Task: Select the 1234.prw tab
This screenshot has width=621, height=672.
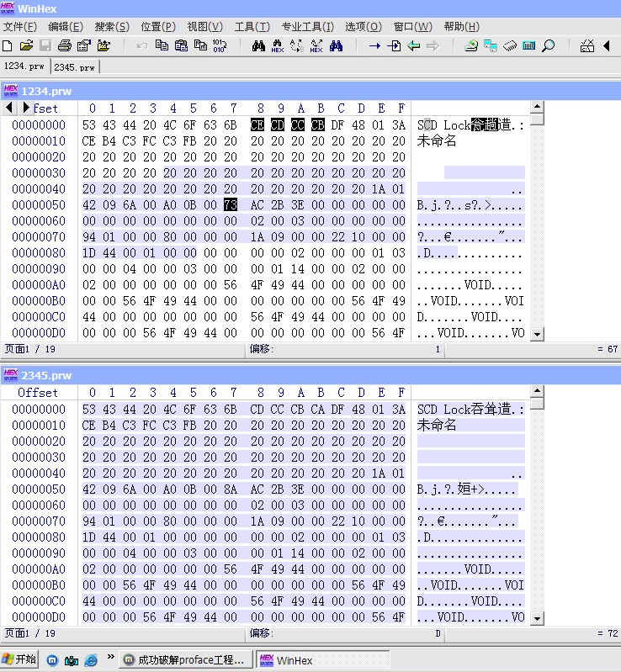Action: coord(24,66)
